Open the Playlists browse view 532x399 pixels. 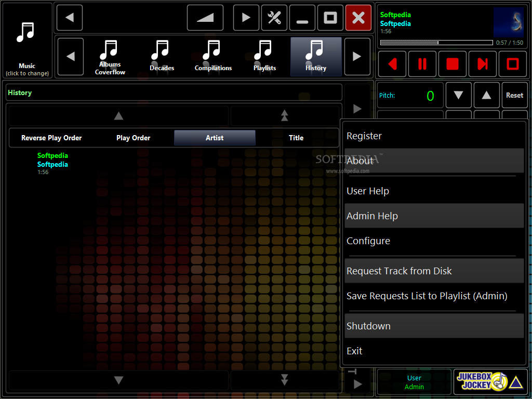coord(264,57)
